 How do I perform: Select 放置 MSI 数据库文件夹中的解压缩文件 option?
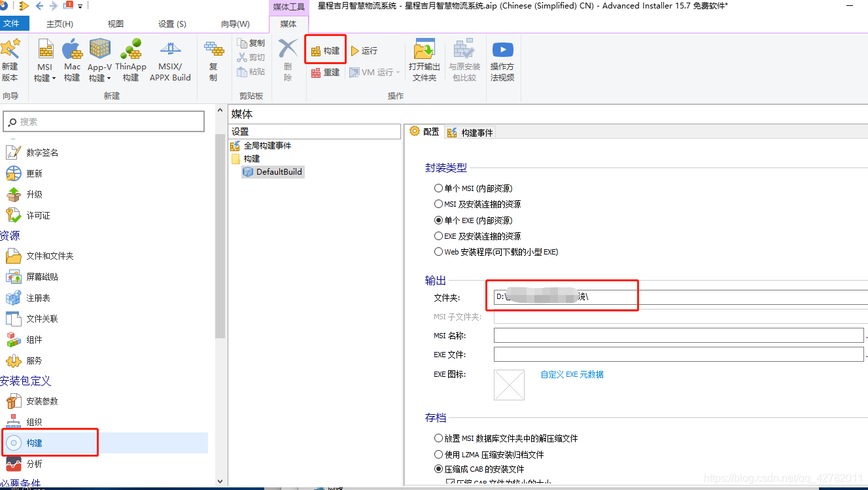(x=439, y=438)
